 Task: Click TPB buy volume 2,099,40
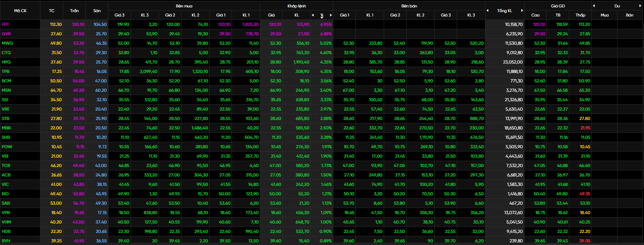pyautogui.click(x=148, y=72)
